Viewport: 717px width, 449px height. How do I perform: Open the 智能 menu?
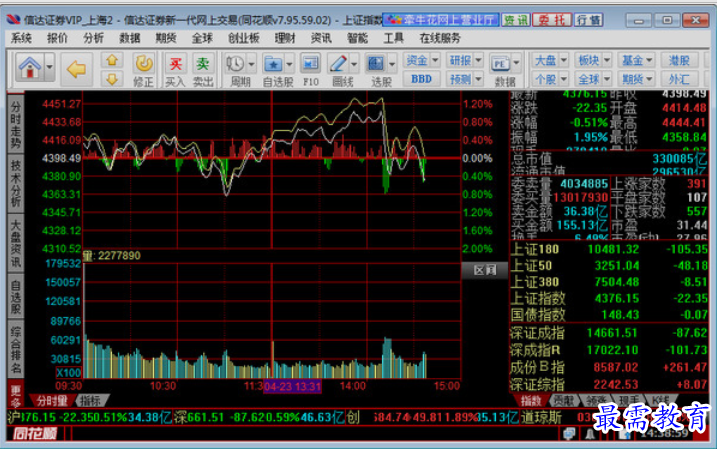click(357, 38)
